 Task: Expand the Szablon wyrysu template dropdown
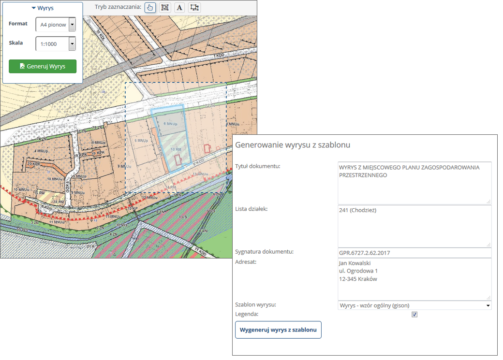(x=415, y=305)
